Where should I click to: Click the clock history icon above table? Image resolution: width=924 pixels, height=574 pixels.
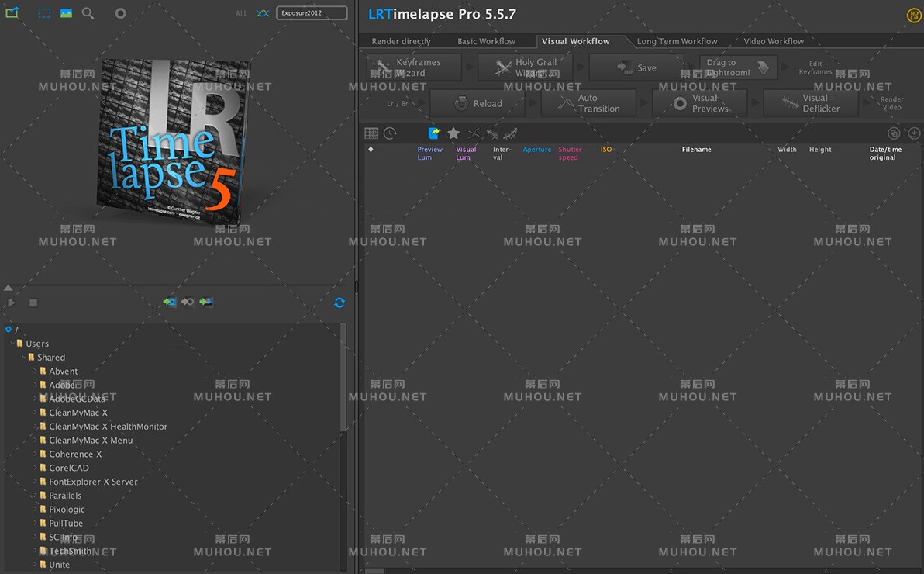coord(390,134)
